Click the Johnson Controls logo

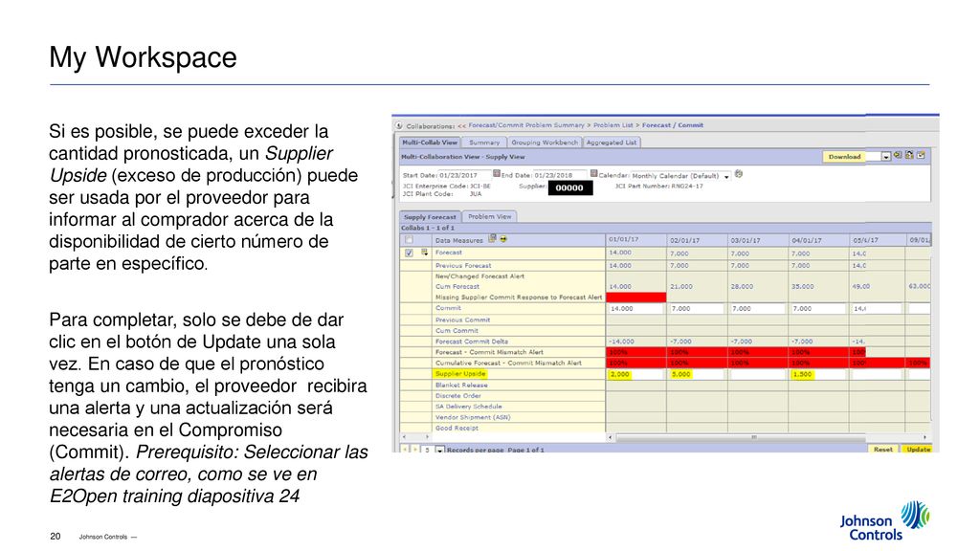884,521
